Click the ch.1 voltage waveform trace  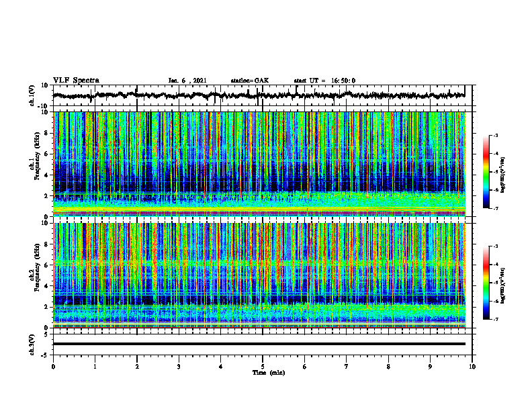click(x=259, y=95)
